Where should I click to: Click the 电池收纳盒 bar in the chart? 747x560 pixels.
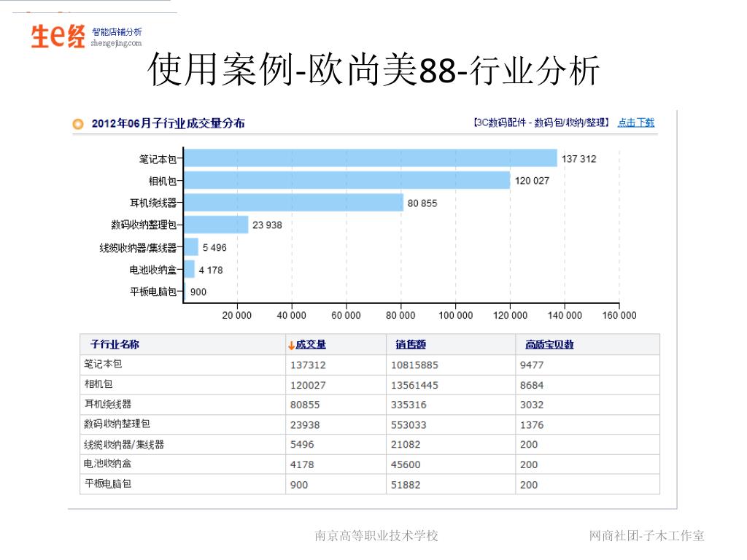(189, 269)
